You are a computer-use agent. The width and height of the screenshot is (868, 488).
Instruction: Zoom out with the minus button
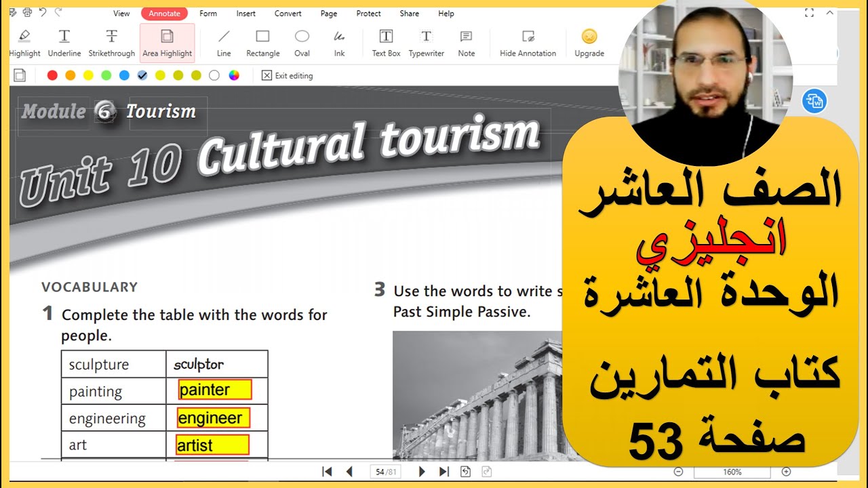[678, 472]
